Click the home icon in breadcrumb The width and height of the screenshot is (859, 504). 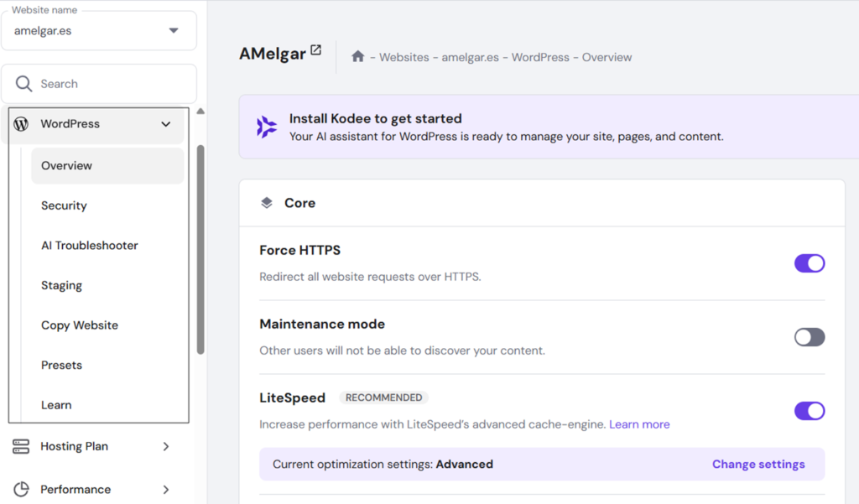click(x=358, y=57)
